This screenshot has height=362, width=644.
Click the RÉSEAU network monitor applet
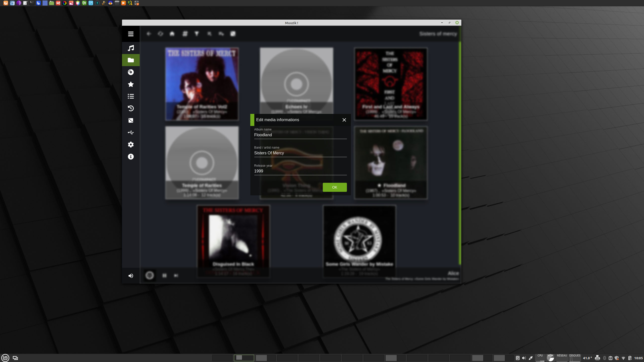pos(562,358)
